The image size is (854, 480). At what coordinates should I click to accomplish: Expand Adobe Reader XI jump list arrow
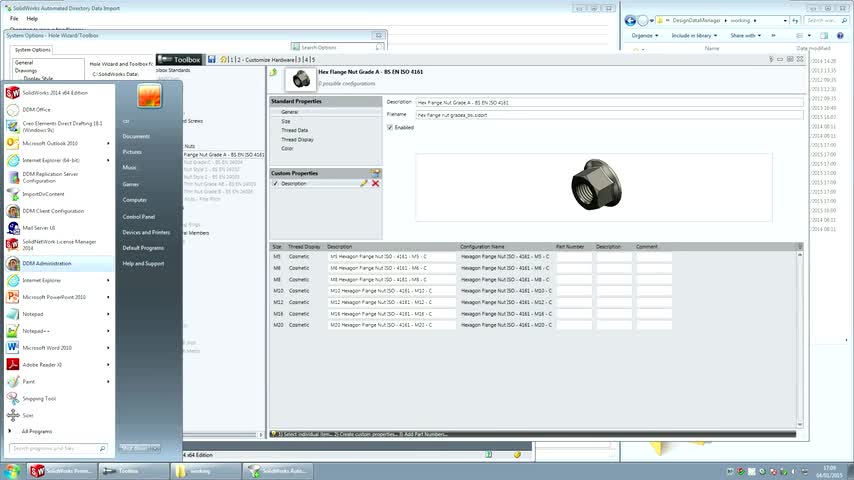(x=108, y=364)
